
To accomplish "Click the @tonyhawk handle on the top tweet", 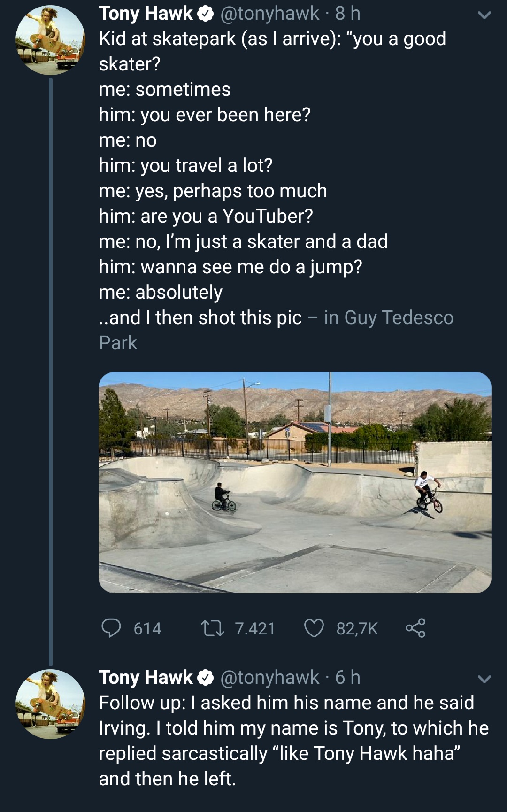I will tap(269, 14).
